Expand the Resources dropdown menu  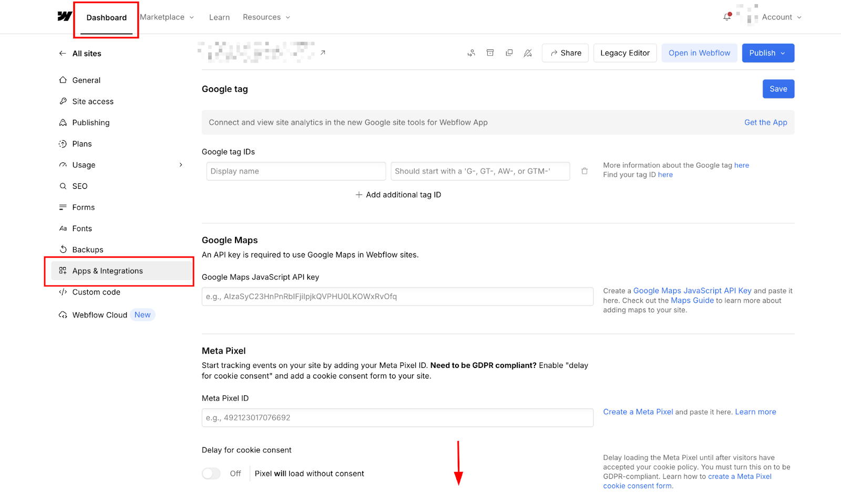click(266, 17)
